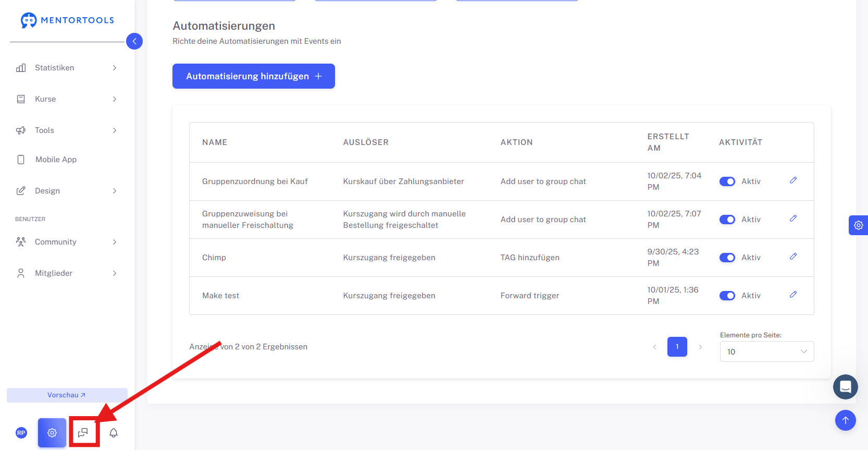Open the blue gear tab on the right edge
868x450 pixels.
(x=858, y=225)
